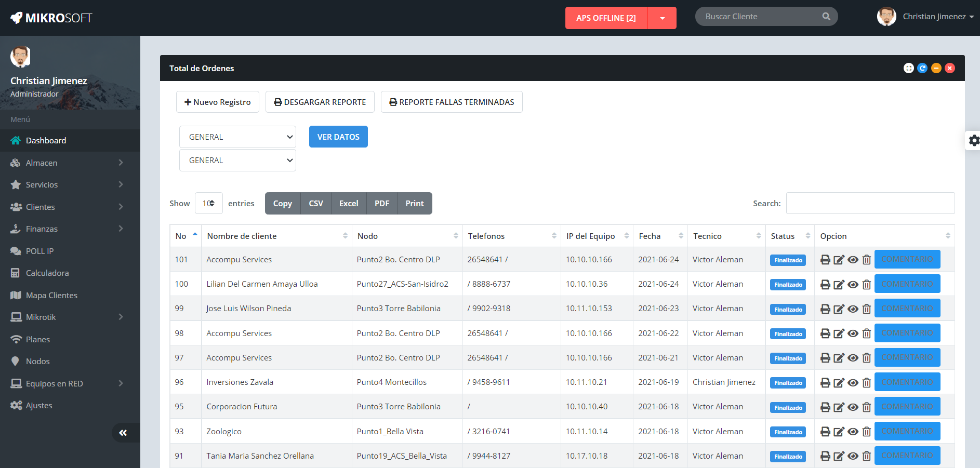The height and width of the screenshot is (468, 980).
Task: Print order 97 dated 2021-06-21
Action: [825, 358]
